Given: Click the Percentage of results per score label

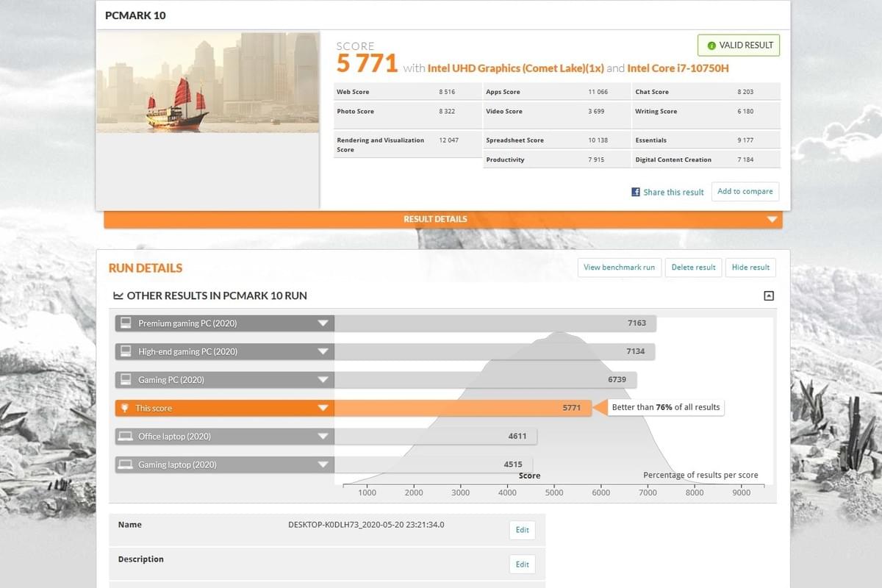Looking at the screenshot, I should pyautogui.click(x=700, y=476).
